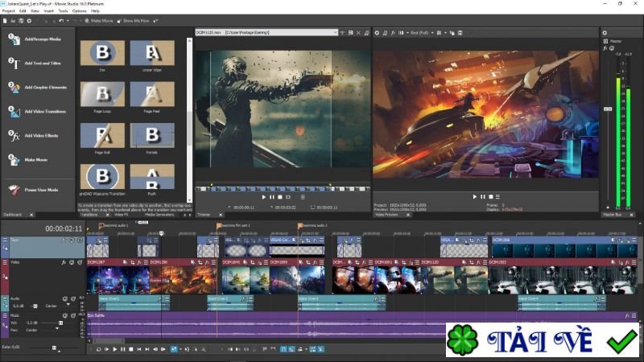Open the preview quality Best (Full) dropdown
This screenshot has width=644, height=362.
pos(418,32)
